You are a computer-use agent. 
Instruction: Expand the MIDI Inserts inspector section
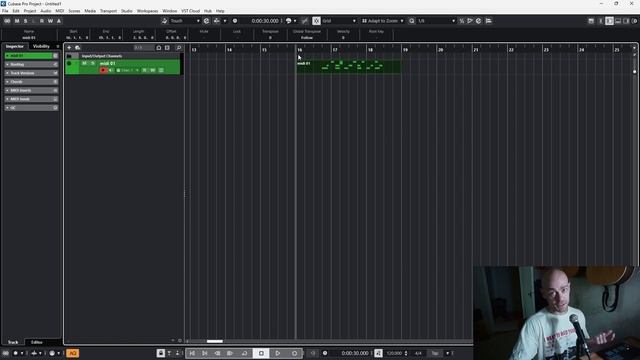(31, 90)
